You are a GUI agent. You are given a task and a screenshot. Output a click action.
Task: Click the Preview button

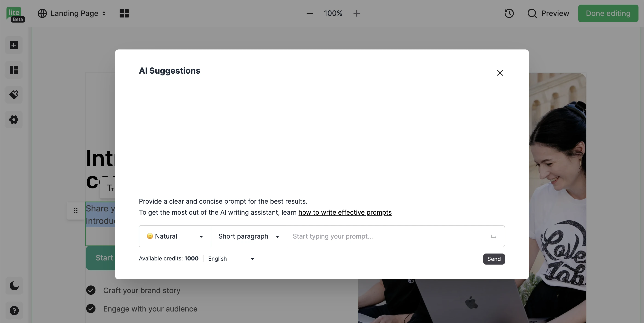[548, 13]
